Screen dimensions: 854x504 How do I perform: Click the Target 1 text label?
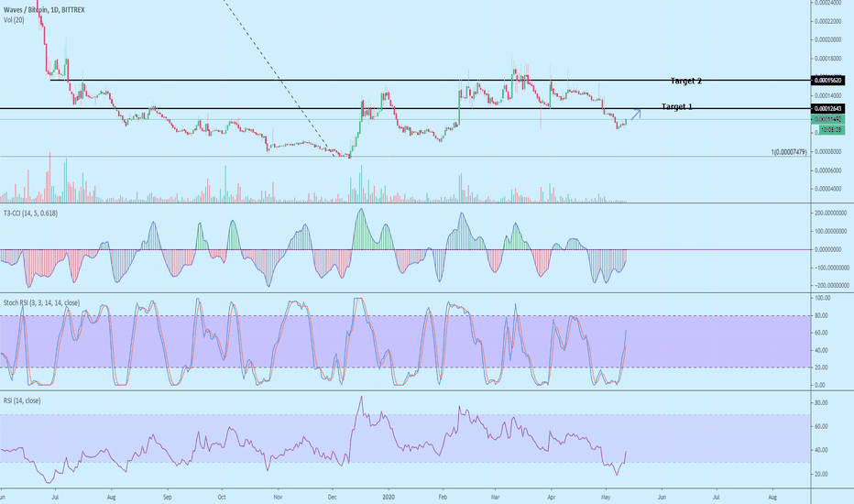677,106
